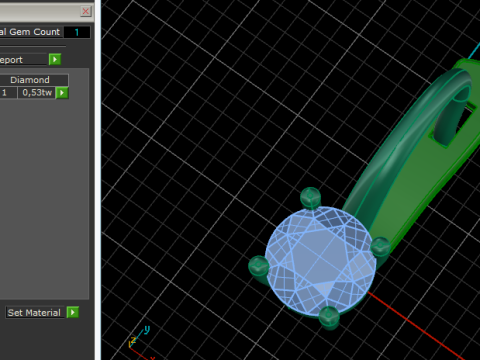This screenshot has width=480, height=360.
Task: Click the Report button label
Action: tap(23, 60)
